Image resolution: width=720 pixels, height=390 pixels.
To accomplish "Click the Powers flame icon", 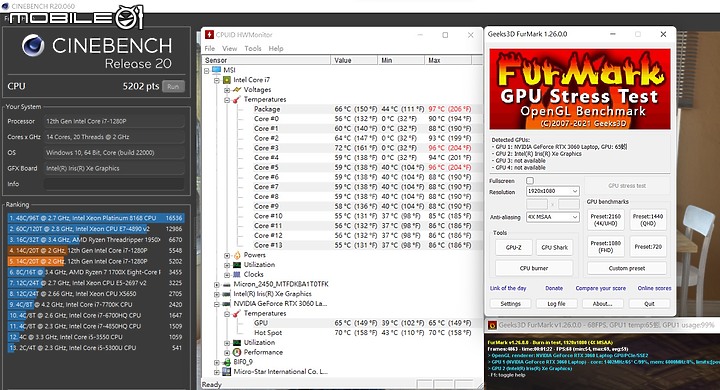I will [237, 255].
